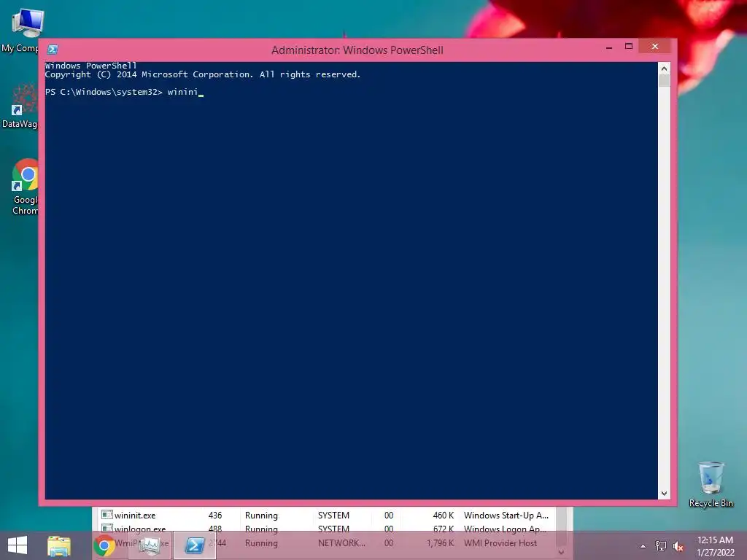Click the Windows Start-Up A... description cell
The width and height of the screenshot is (747, 560).
pyautogui.click(x=506, y=516)
